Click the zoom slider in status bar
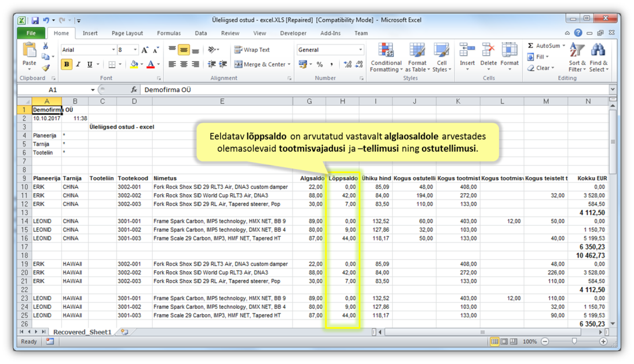This screenshot has width=634, height=364. tap(574, 341)
